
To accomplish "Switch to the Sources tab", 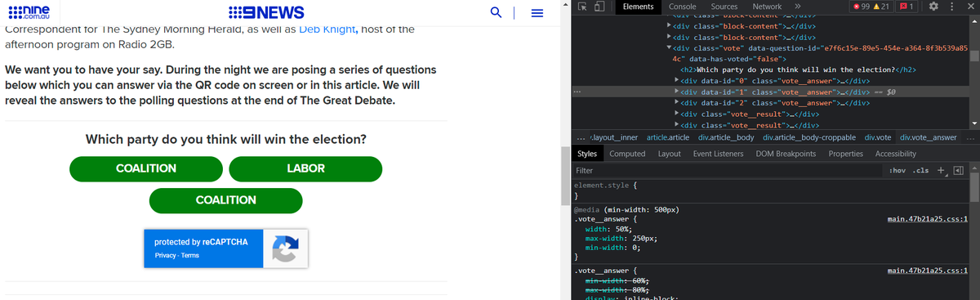I will click(724, 7).
